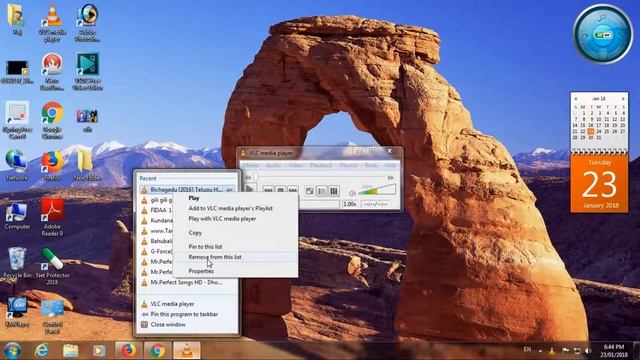Open Properties from the context menu

(x=236, y=271)
